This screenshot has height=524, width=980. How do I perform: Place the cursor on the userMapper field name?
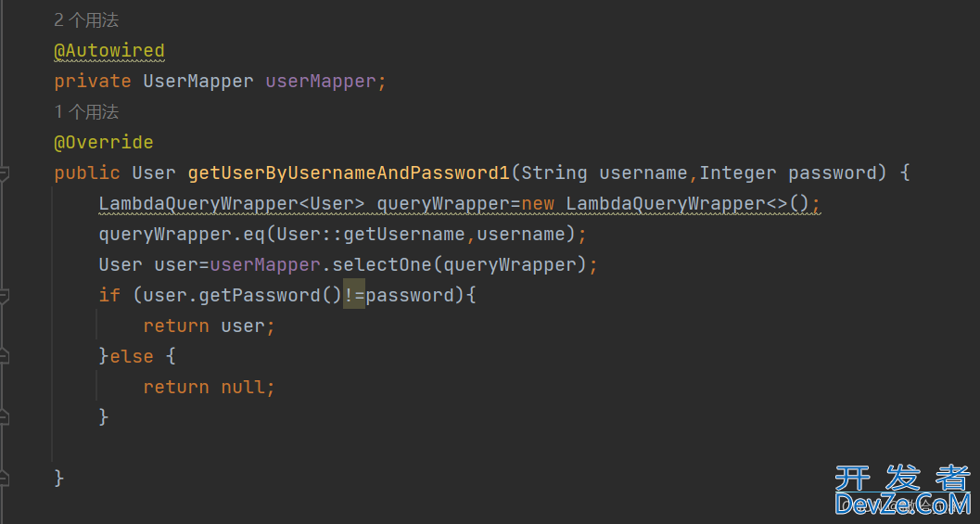point(321,82)
